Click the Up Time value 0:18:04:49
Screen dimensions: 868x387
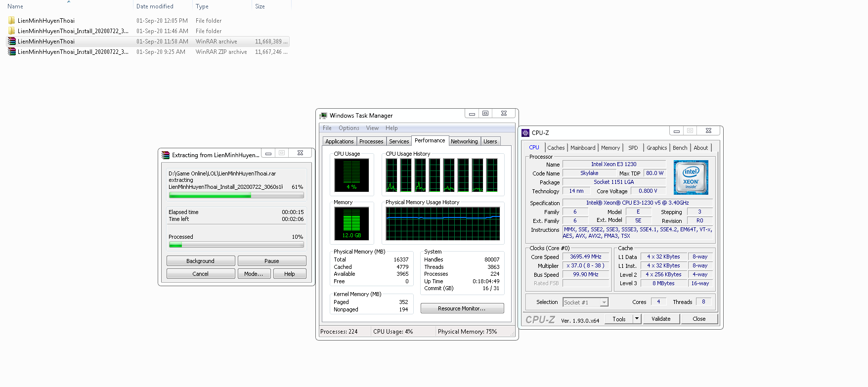(x=486, y=281)
